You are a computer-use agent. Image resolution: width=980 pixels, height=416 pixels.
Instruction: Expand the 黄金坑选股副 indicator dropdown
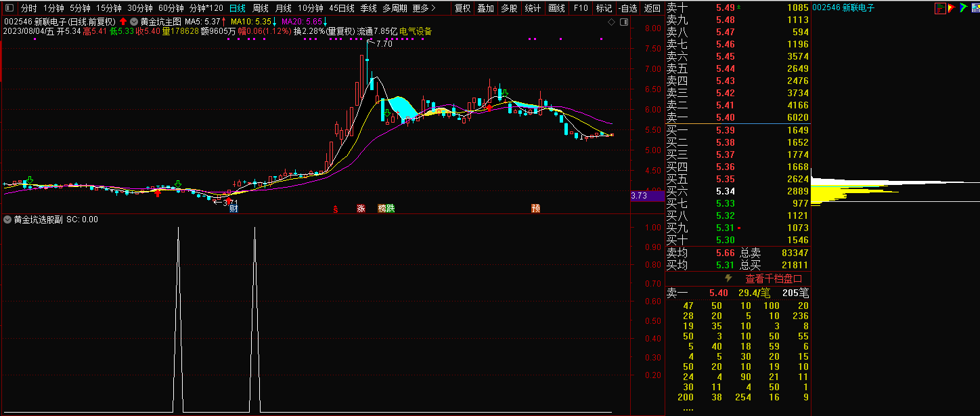7,220
